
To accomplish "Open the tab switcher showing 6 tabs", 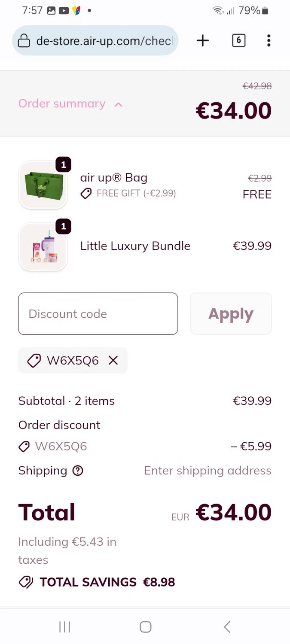I will tap(238, 41).
